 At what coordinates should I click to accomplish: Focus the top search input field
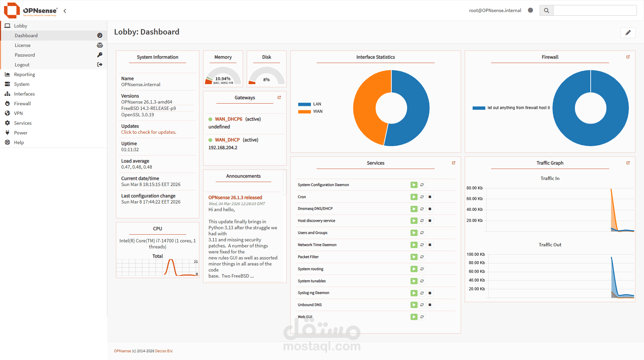pyautogui.click(x=595, y=10)
